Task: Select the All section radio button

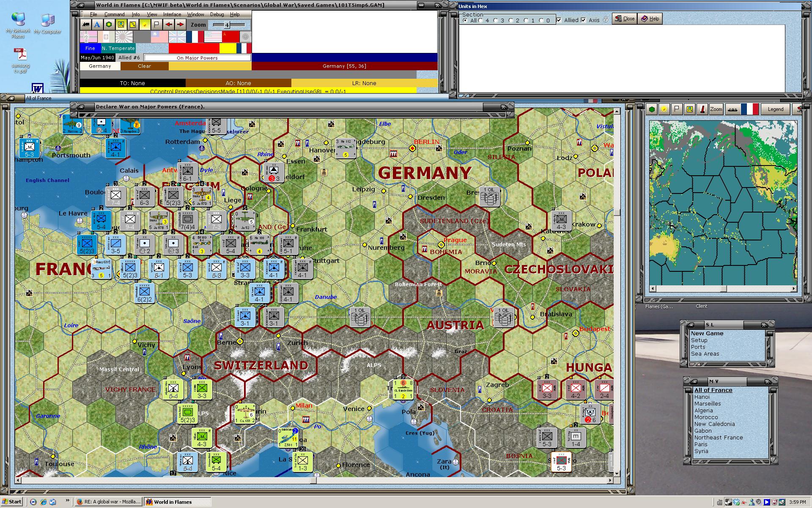Action: point(465,20)
